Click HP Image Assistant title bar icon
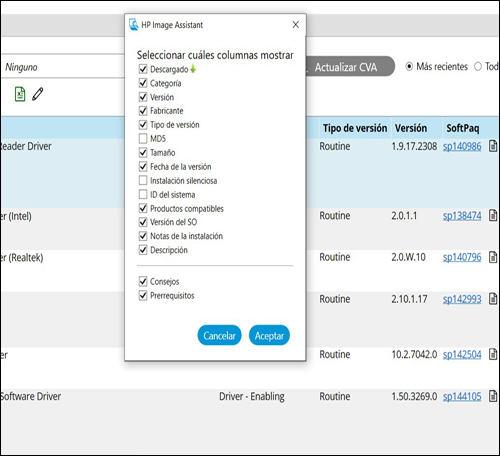 click(x=134, y=25)
